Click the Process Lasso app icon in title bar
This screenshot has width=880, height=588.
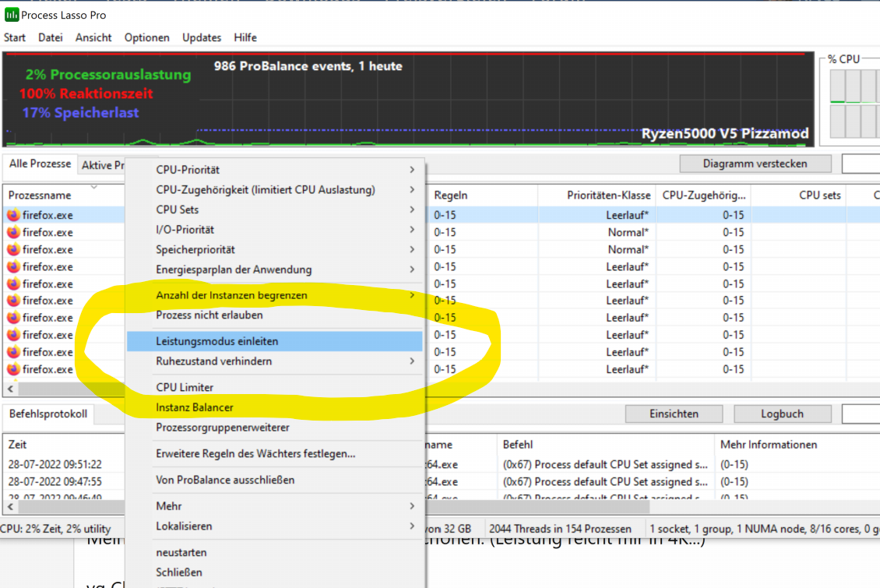tap(11, 15)
